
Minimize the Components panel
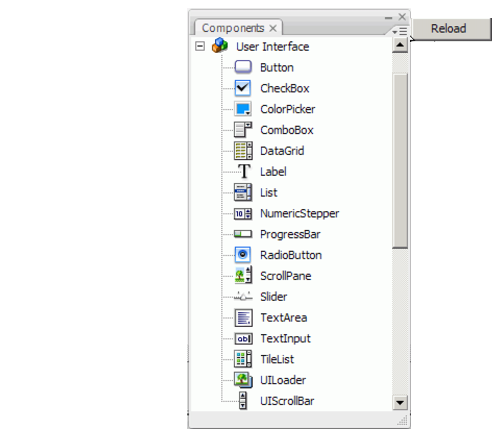(x=388, y=17)
